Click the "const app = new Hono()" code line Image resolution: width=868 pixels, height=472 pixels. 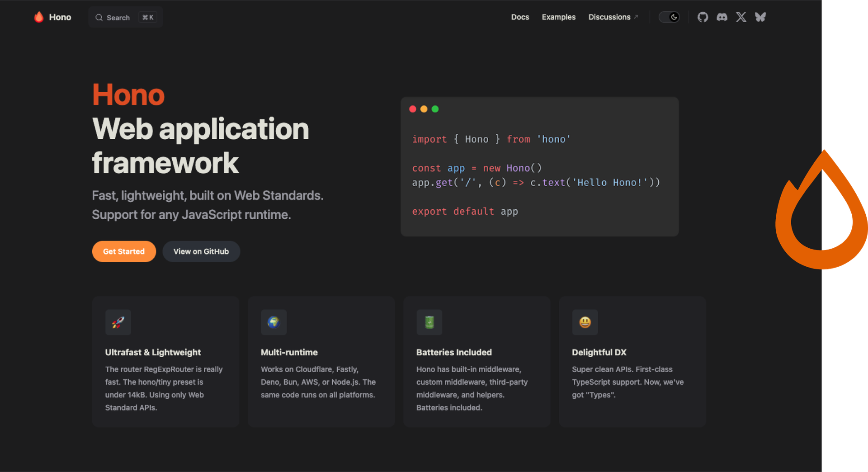(x=477, y=168)
